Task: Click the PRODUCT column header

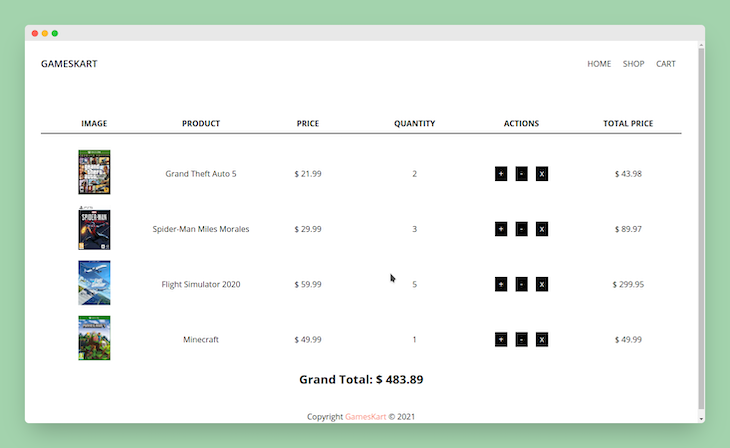Action: 201,123
